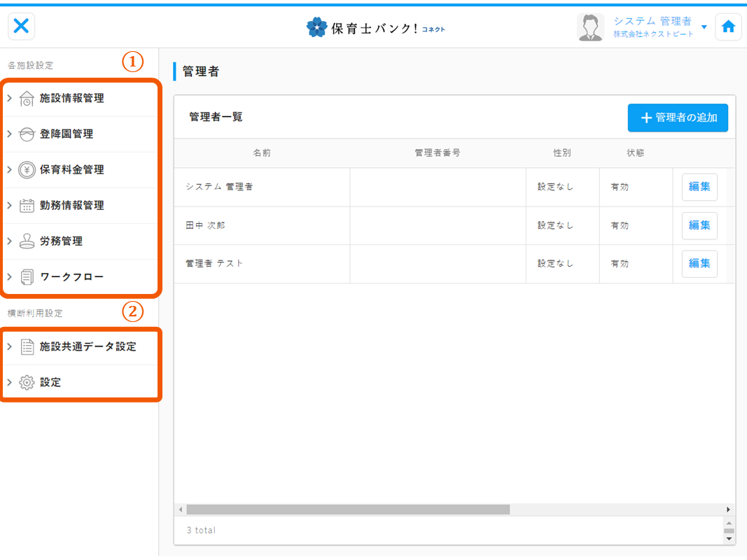Click the calendar icon for 勤務情報管理
Screen dimensions: 747x560
tap(27, 206)
